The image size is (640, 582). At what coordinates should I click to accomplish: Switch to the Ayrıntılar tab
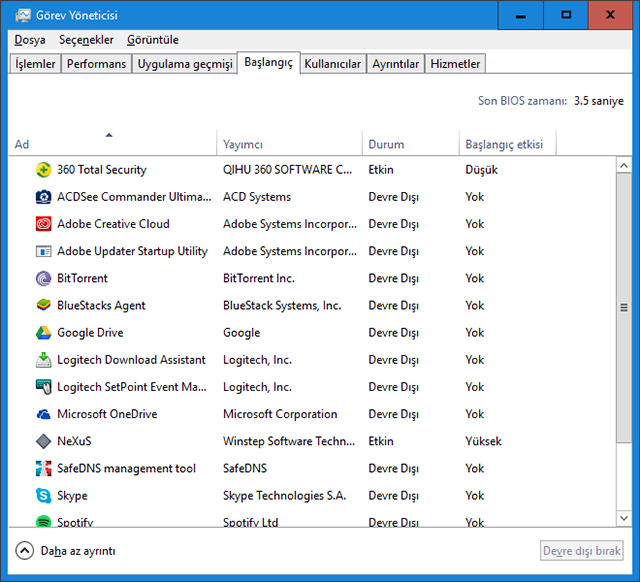pyautogui.click(x=396, y=64)
